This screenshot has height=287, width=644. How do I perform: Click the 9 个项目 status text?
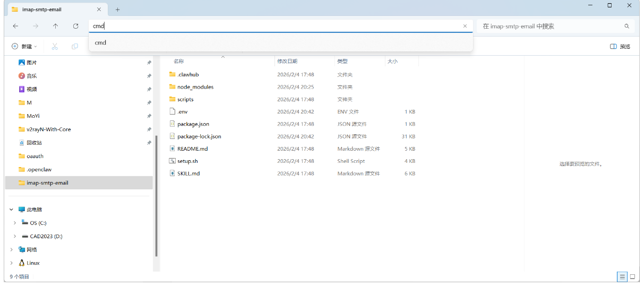coord(19,277)
